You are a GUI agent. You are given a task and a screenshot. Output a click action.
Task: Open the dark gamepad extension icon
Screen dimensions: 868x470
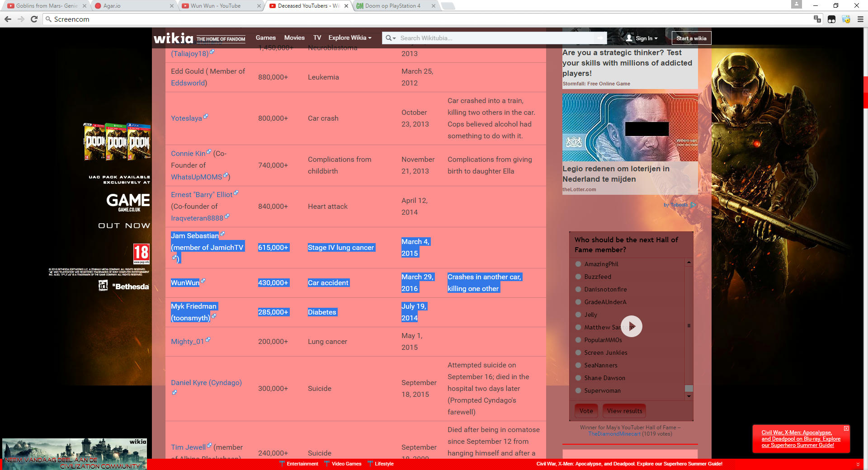[831, 19]
